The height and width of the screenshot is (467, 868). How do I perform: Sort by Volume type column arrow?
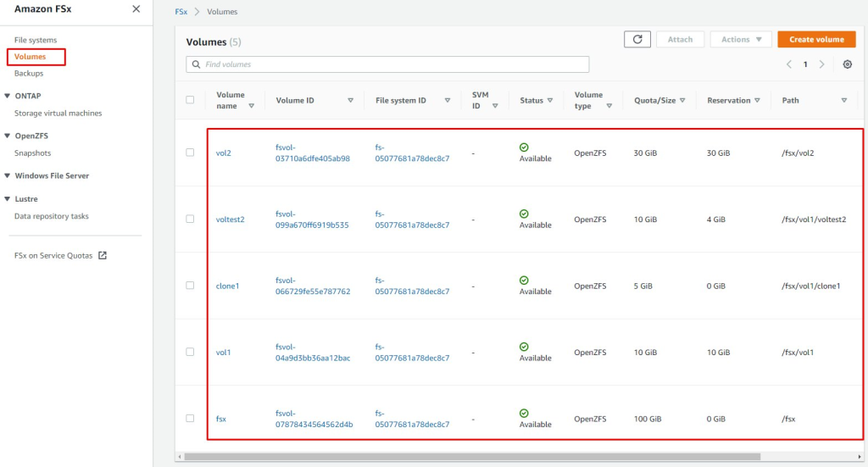pyautogui.click(x=609, y=106)
